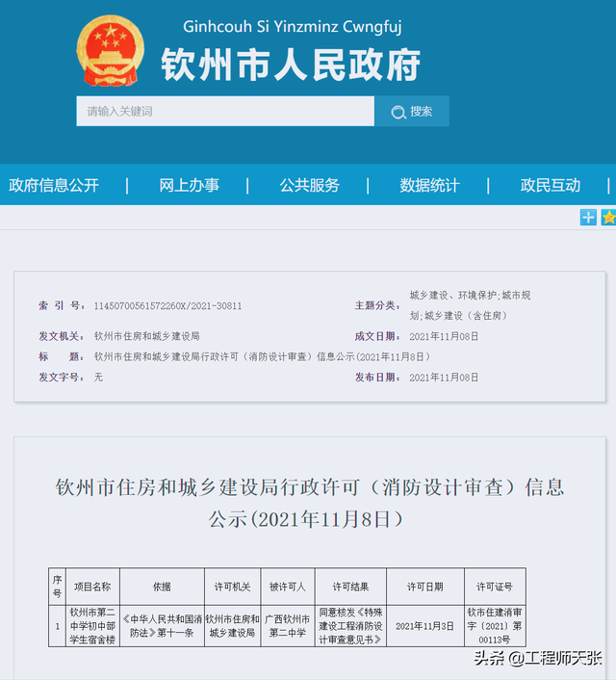616x680 pixels.
Task: Open the 政府信息公开 menu
Action: click(54, 185)
